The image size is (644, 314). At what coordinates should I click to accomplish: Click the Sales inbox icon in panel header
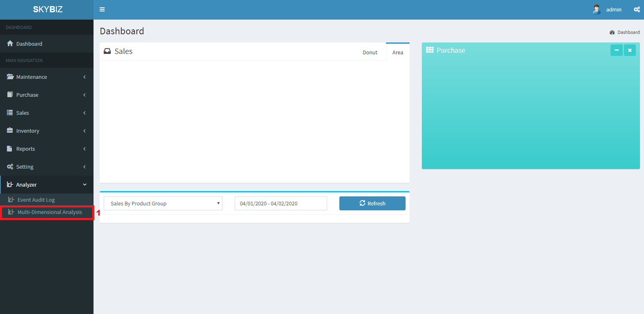[107, 51]
